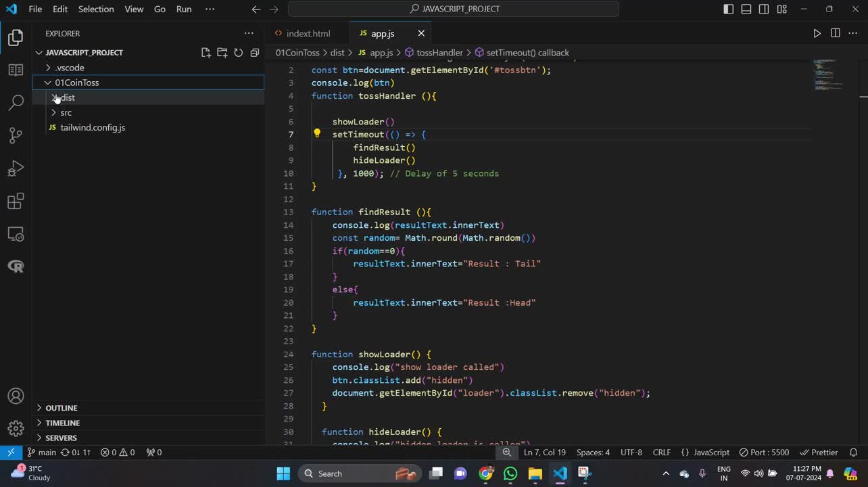Open the book-shaped activity bar icon

[16, 70]
